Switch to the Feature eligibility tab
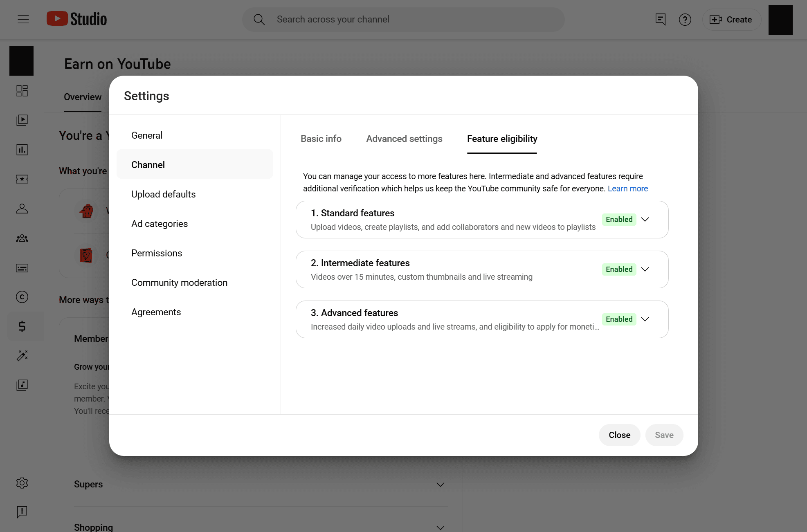This screenshot has height=532, width=807. (502, 139)
